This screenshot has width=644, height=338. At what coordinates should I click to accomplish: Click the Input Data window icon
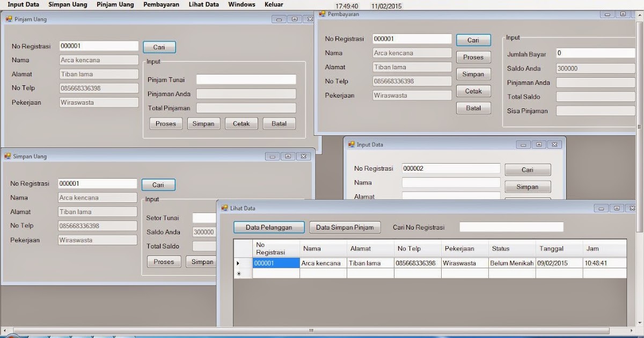[352, 144]
